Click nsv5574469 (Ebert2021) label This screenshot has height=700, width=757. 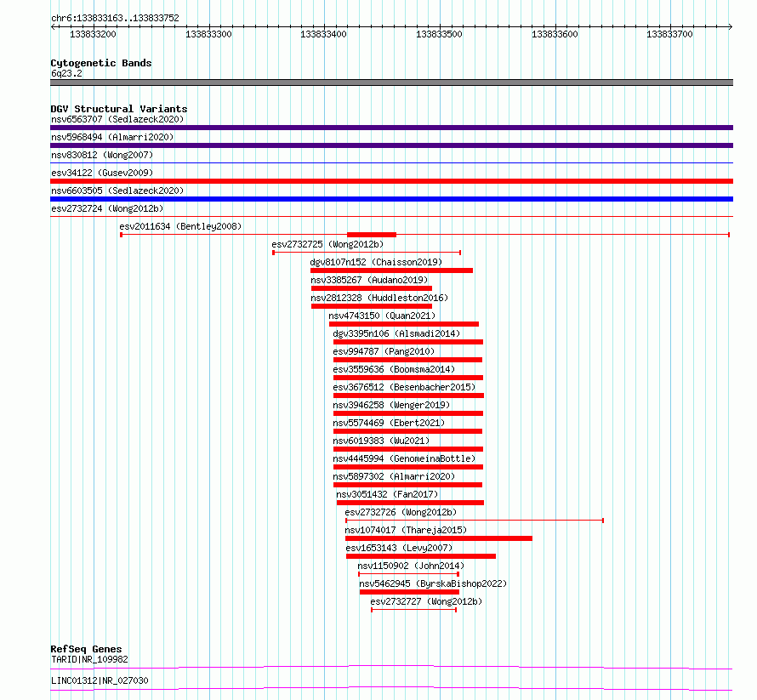point(389,423)
